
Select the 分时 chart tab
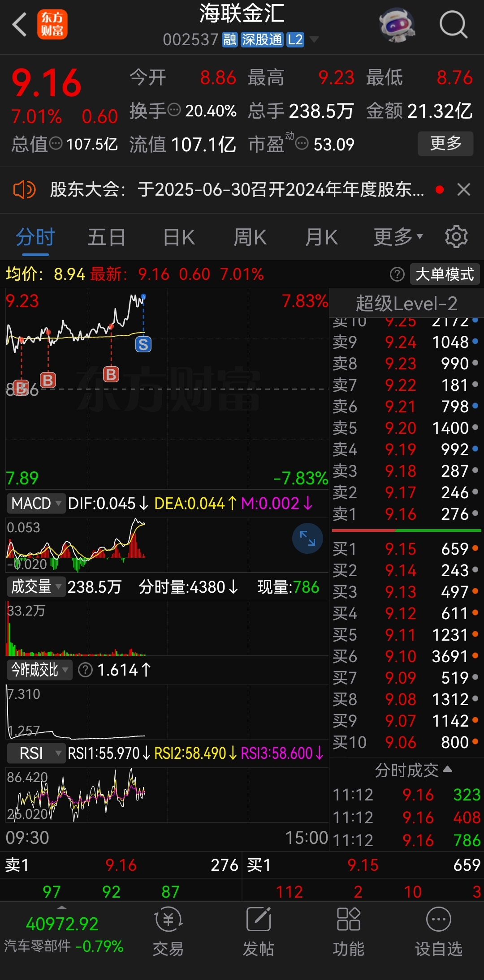click(35, 237)
